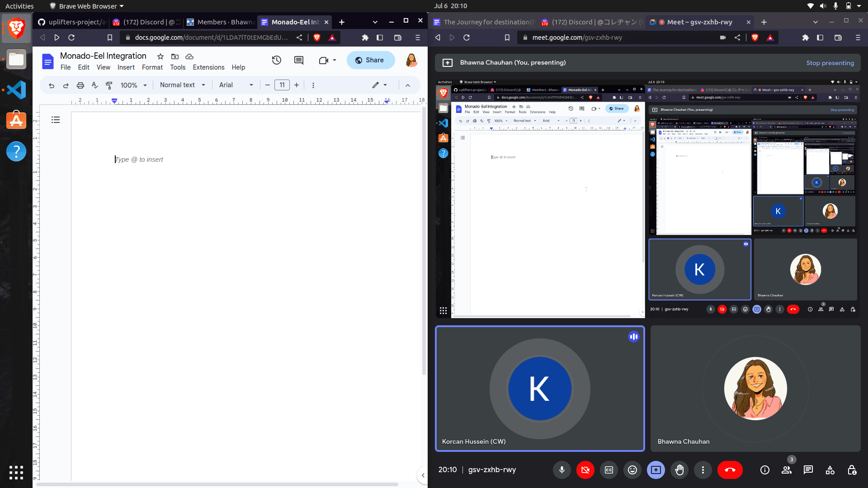Click the Undo icon in Docs toolbar

pyautogui.click(x=52, y=85)
